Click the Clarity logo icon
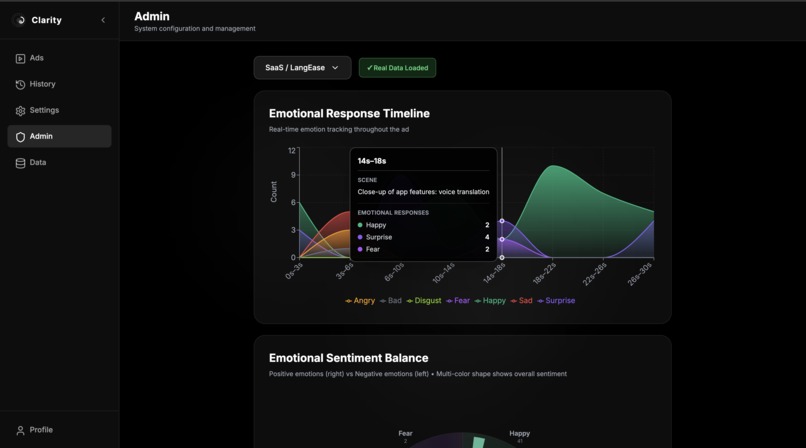 pyautogui.click(x=20, y=20)
